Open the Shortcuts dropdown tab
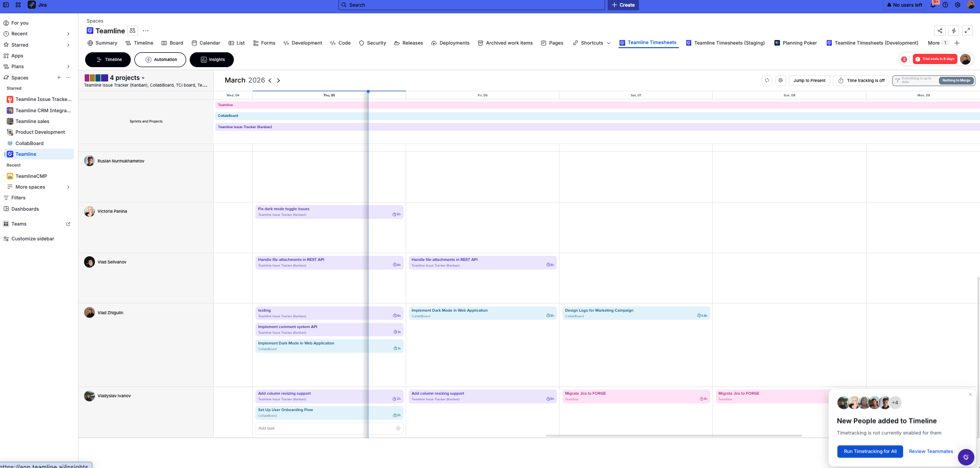Viewport: 980px width, 468px height. tap(592, 43)
